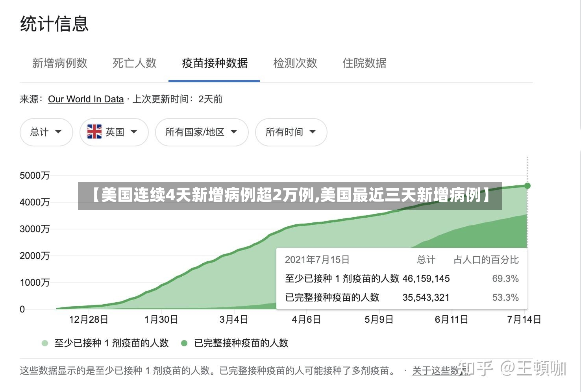The image size is (581, 392).
Task: Click the 总计 column header in the tooltip
Action: [426, 260]
